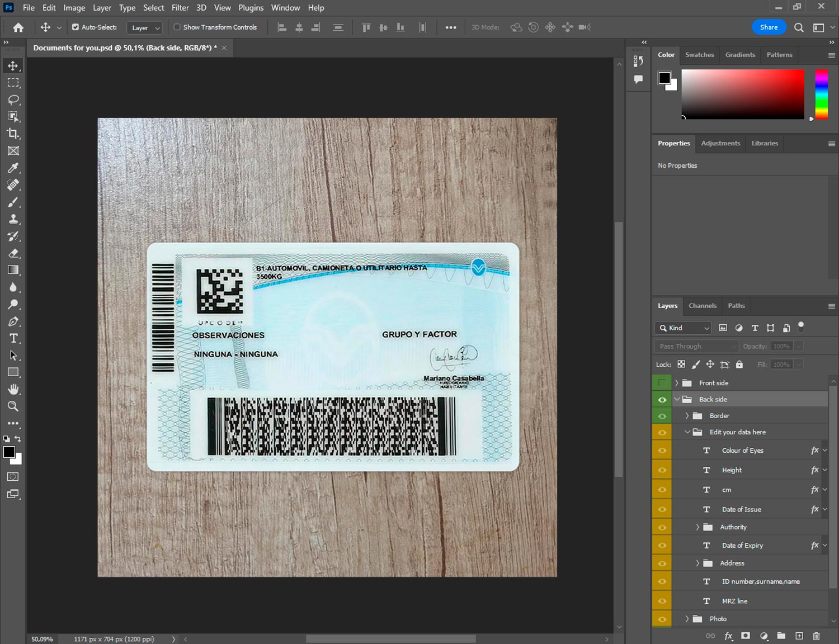The image size is (839, 644).
Task: Select the Brush tool
Action: click(x=13, y=202)
